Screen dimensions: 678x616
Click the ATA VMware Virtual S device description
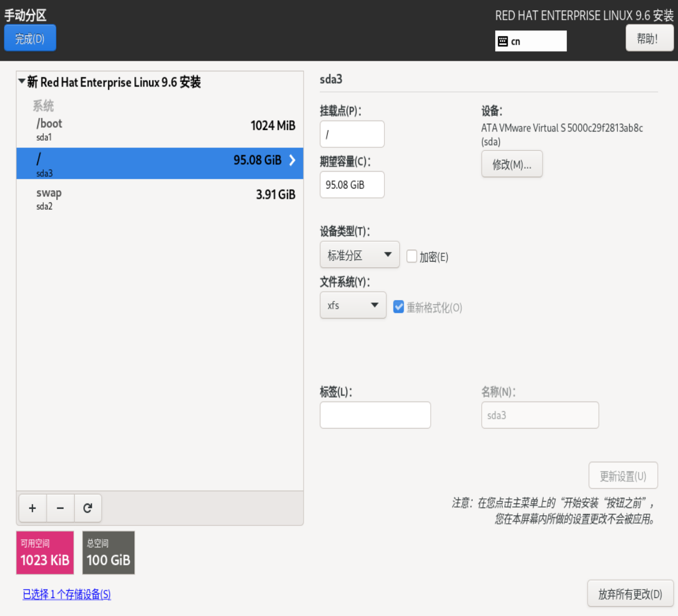[x=562, y=134]
